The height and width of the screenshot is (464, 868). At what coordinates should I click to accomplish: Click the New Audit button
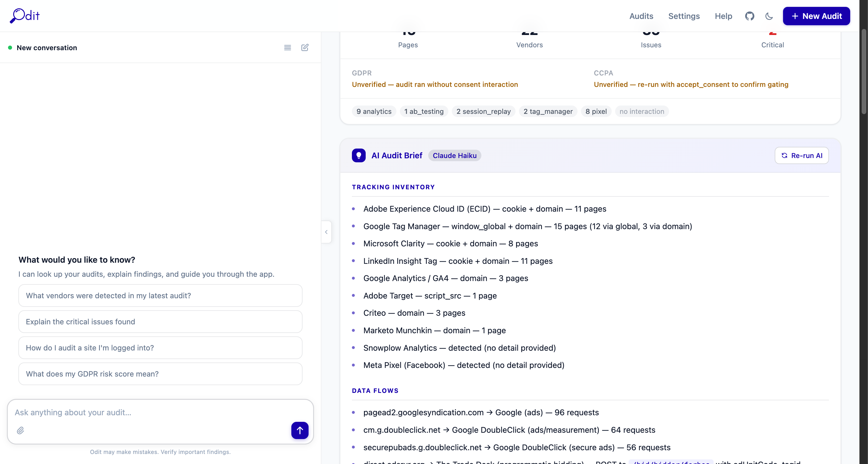point(816,16)
